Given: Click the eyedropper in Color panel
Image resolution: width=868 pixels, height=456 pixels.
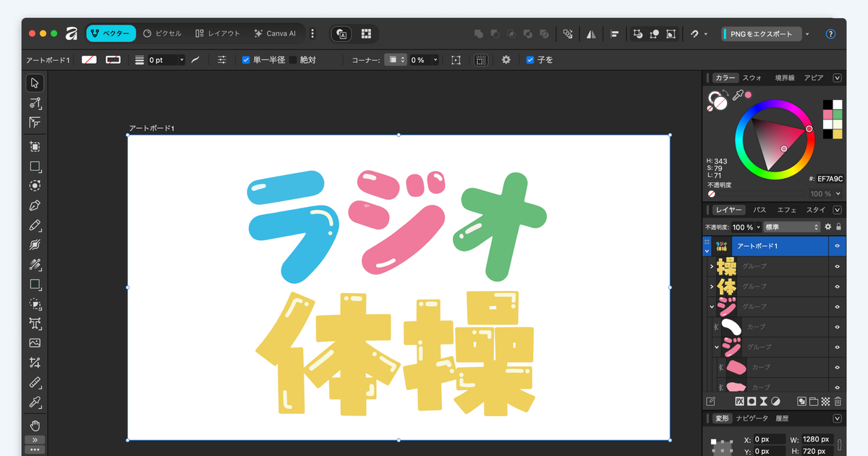Looking at the screenshot, I should [738, 95].
